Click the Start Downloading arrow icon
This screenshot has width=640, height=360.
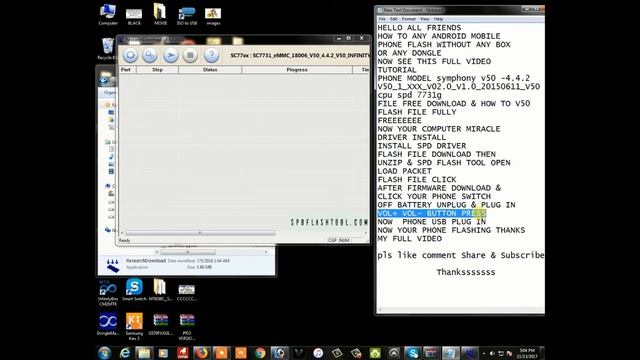coord(171,55)
